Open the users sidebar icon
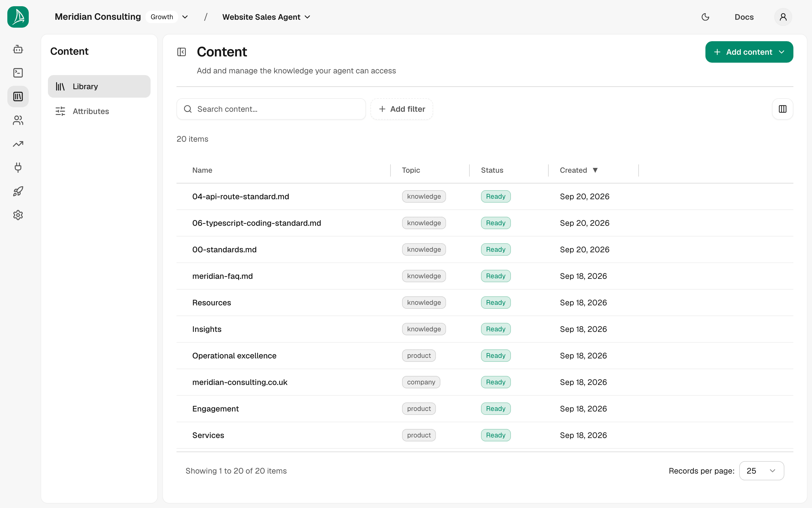The height and width of the screenshot is (508, 812). pos(18,120)
